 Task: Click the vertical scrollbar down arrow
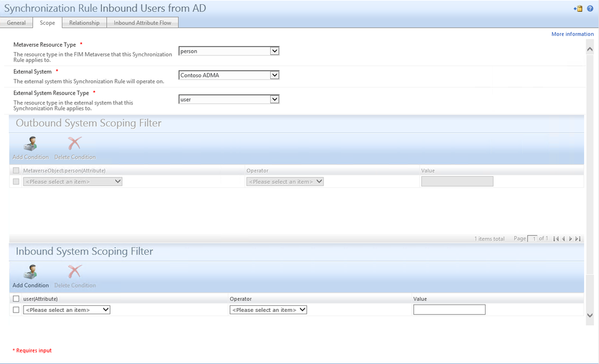tap(590, 315)
